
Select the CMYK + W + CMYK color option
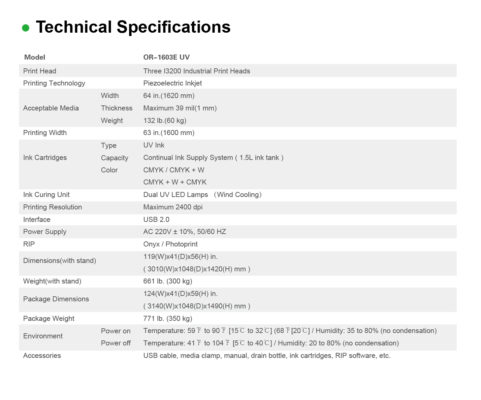coord(175,182)
